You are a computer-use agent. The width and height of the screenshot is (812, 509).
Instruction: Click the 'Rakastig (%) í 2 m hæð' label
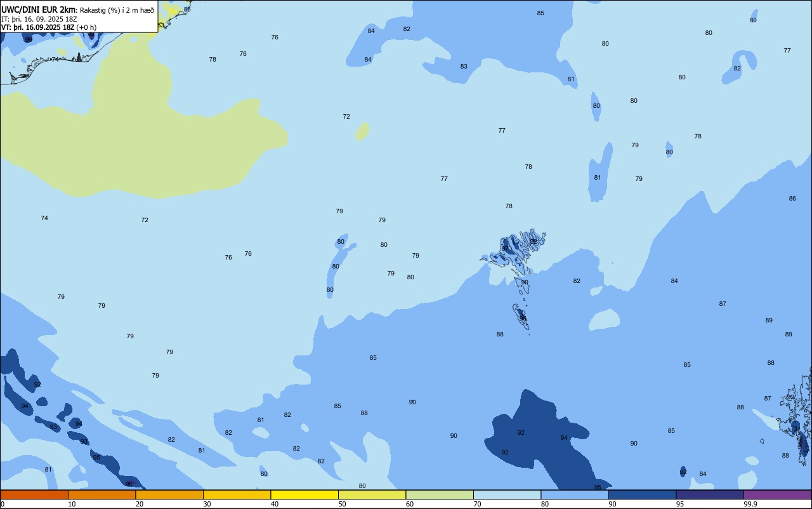[x=117, y=10]
